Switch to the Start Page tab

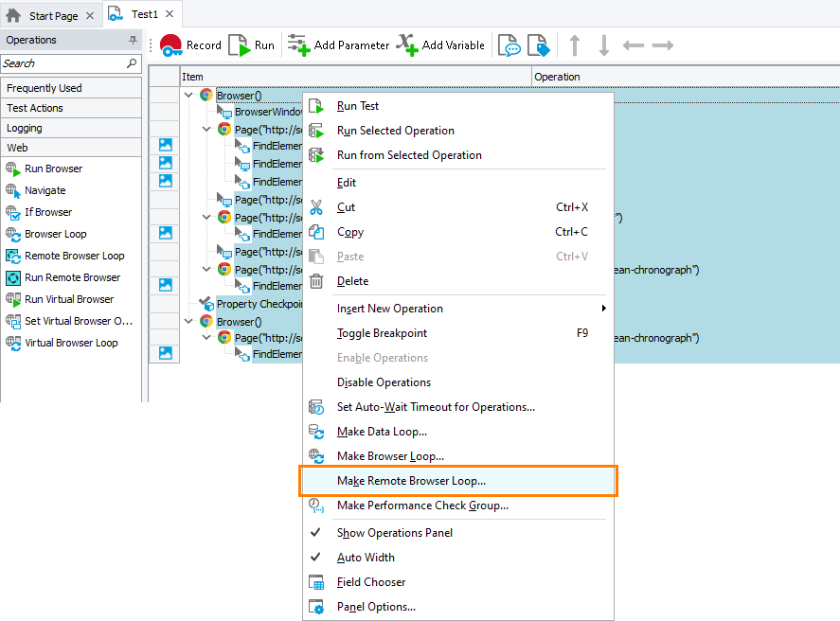(52, 16)
